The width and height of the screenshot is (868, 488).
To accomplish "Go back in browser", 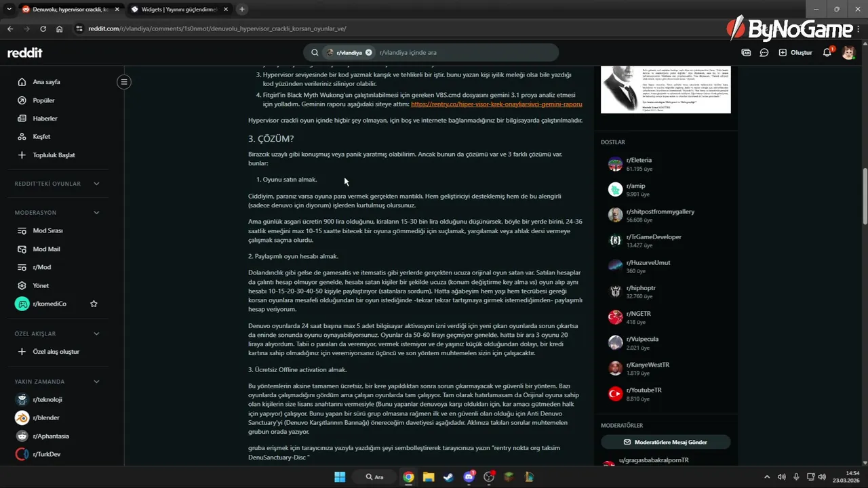I will [9, 28].
